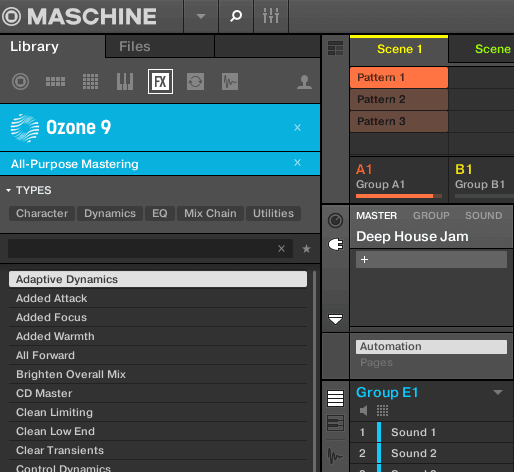Switch to the GROUP tab
Screen dimensions: 514x472
[x=431, y=216]
